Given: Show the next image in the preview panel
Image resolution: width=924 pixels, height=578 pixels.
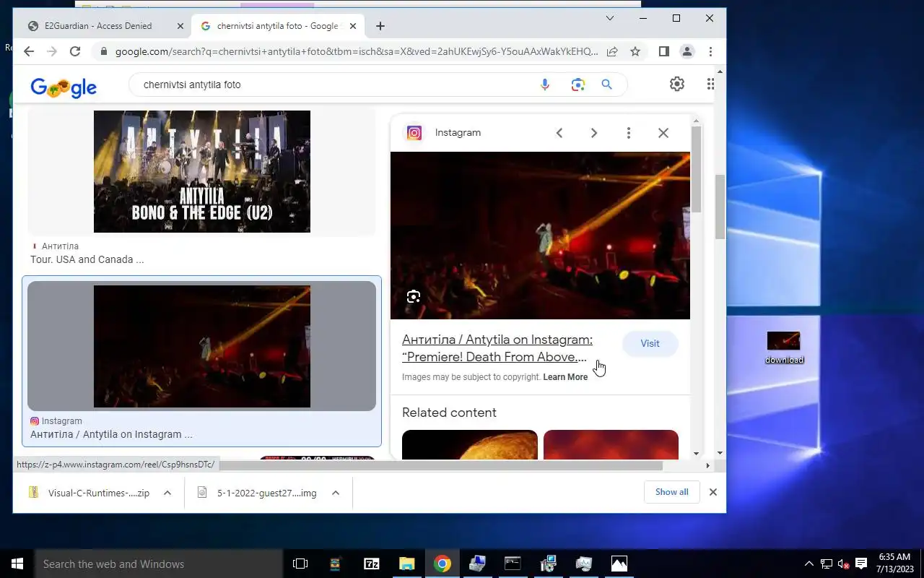Looking at the screenshot, I should [x=593, y=133].
